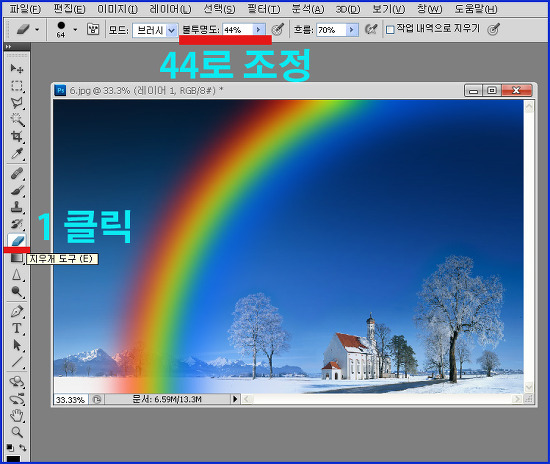This screenshot has width=550, height=464.
Task: Select the 3D Rotate tool
Action: pyautogui.click(x=16, y=382)
